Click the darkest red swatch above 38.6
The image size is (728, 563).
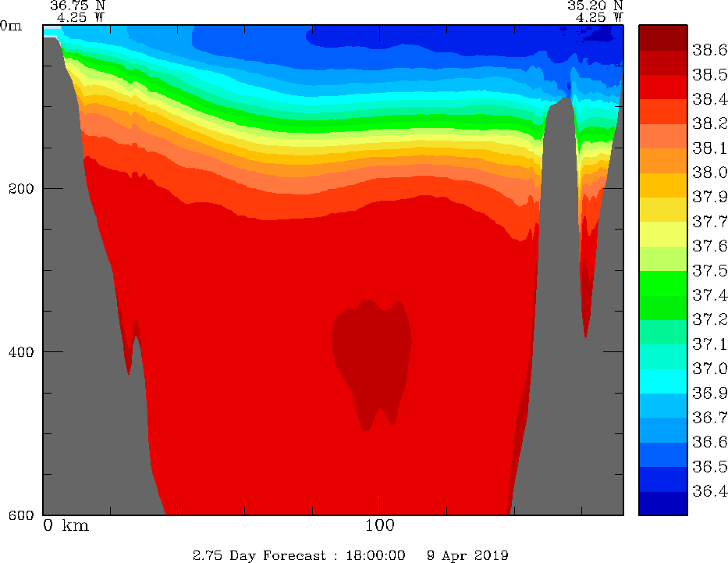(663, 38)
